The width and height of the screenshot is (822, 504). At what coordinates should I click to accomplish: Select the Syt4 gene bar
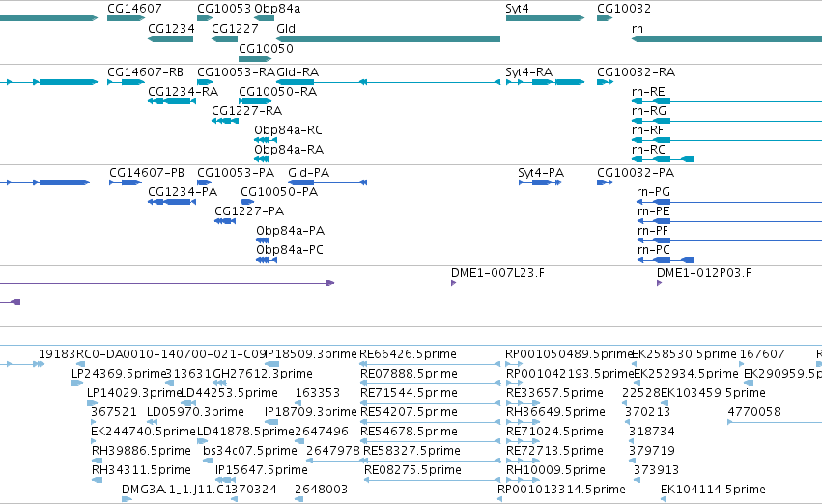click(x=545, y=18)
